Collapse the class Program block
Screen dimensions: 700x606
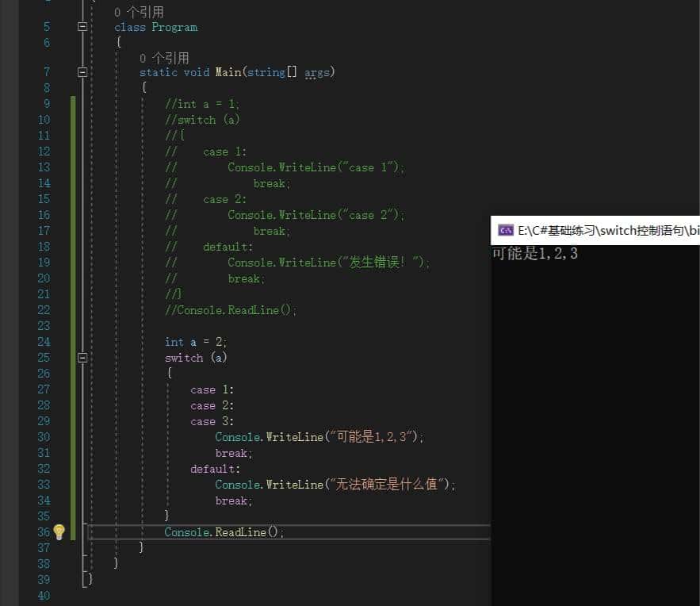tap(82, 27)
